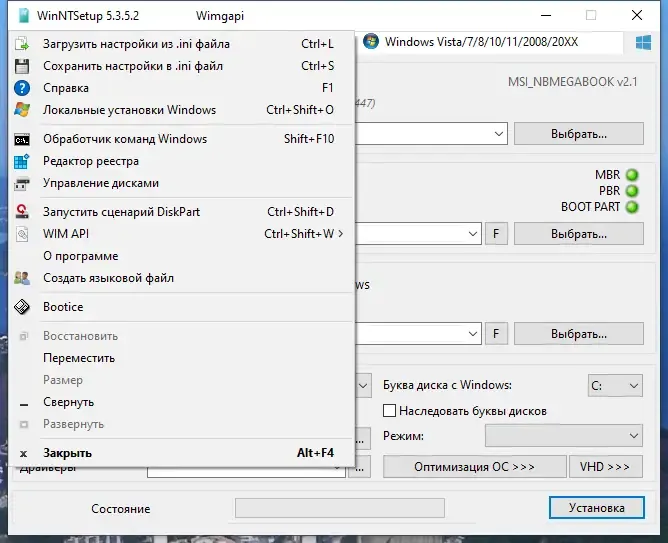
Task: Click the MSI_NBMEGABOOK v2.1 label
Action: pos(573,82)
